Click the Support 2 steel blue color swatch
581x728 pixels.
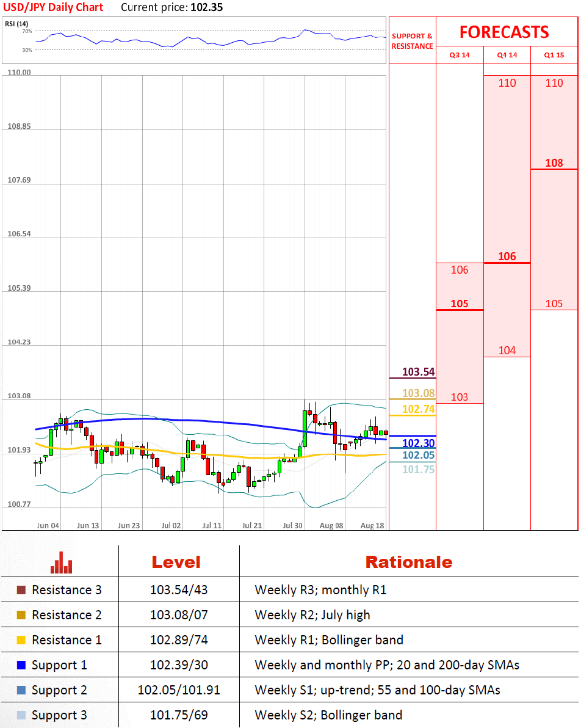[21, 690]
